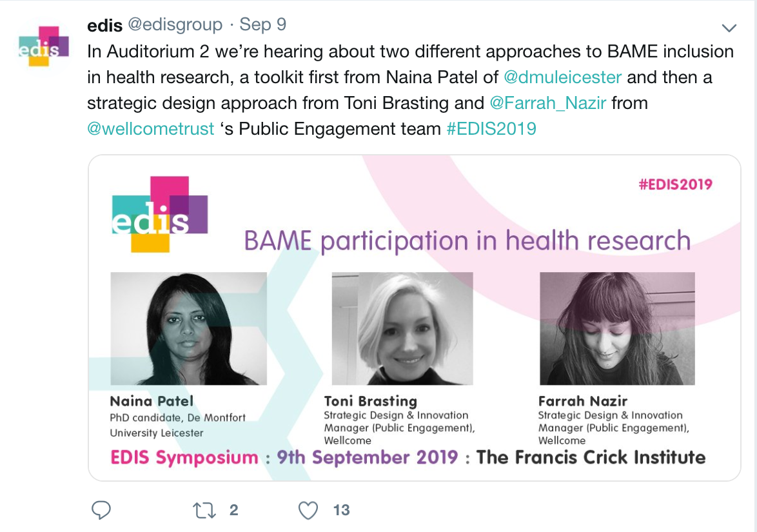757x532 pixels.
Task: Click the pink #EDIS2019 tag in the image
Action: coord(675,184)
